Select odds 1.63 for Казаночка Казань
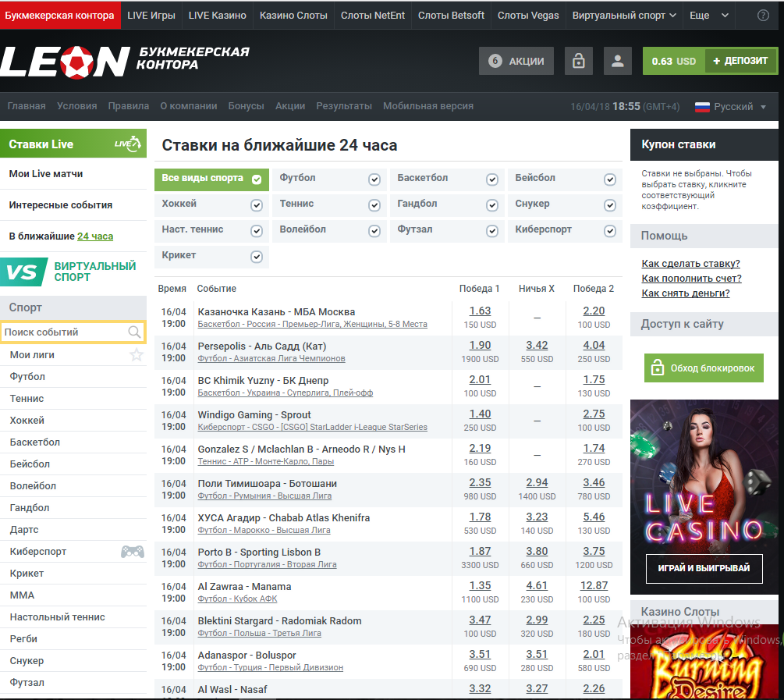 (480, 311)
